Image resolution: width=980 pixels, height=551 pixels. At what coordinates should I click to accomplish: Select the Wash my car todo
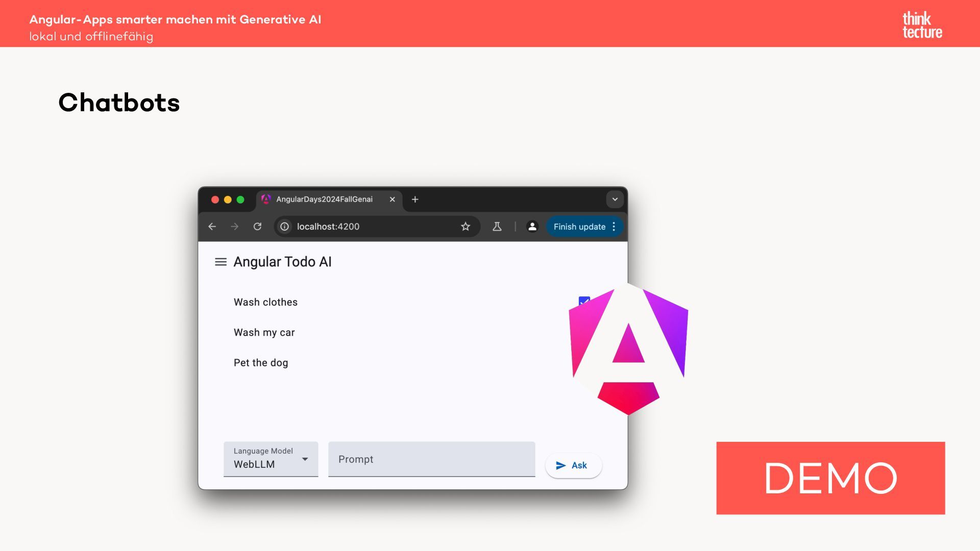click(x=264, y=333)
